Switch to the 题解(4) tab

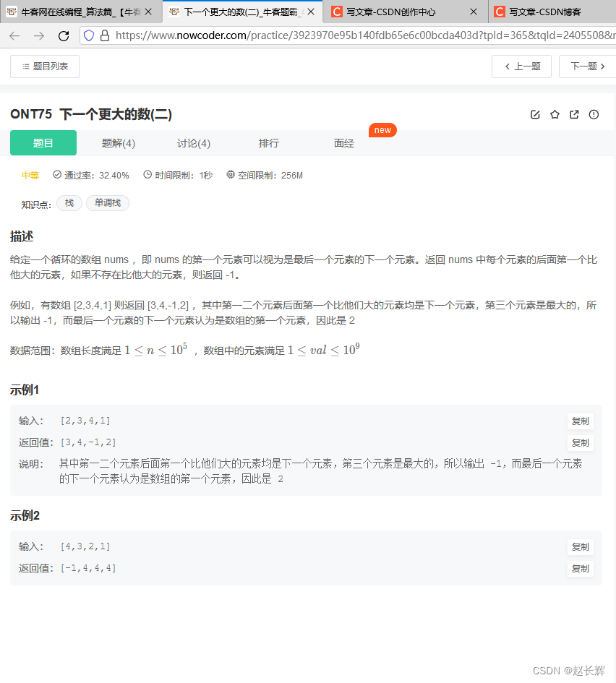(118, 142)
